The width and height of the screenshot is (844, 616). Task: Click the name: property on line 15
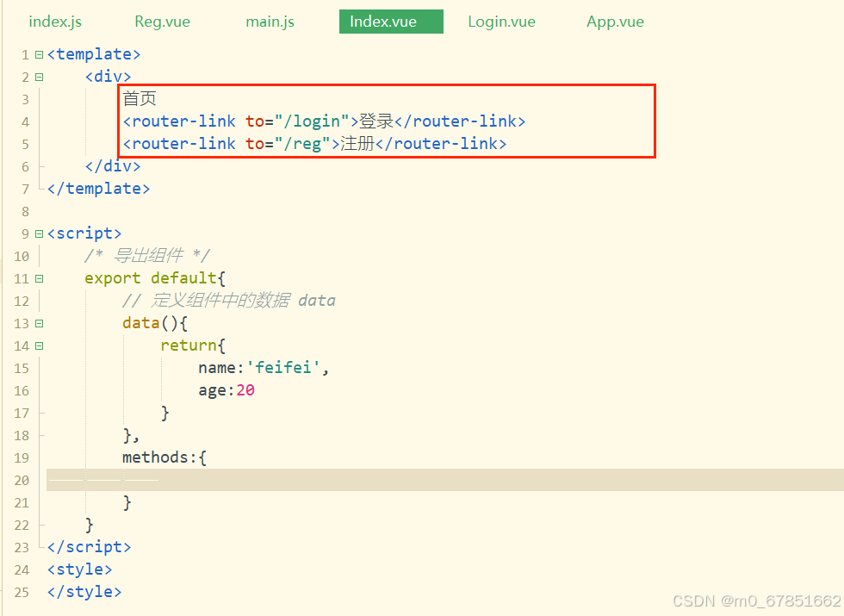[221, 368]
